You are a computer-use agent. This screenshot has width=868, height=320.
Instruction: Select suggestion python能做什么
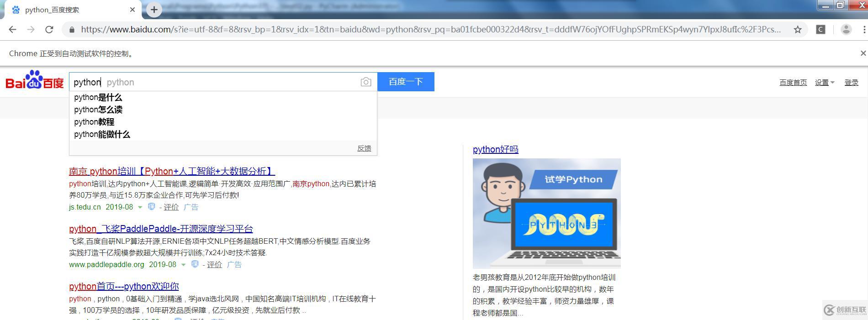coord(223,135)
